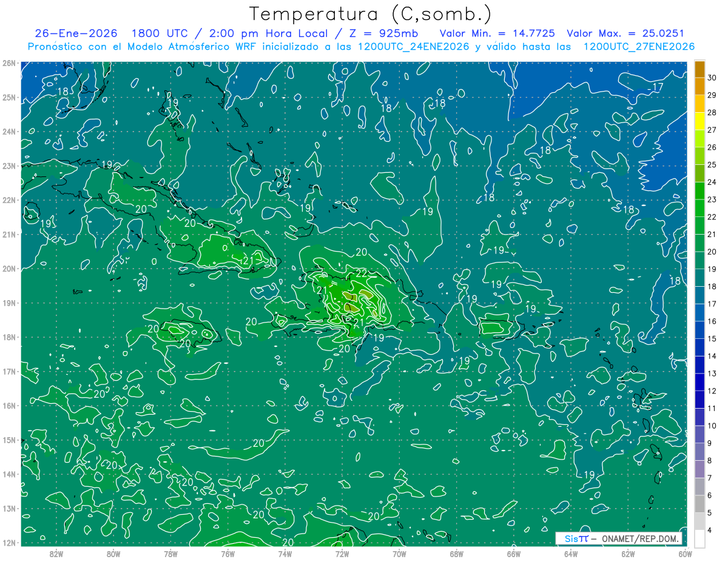Click the "24N" latitude label
This screenshot has height=562, width=728.
[x=8, y=132]
